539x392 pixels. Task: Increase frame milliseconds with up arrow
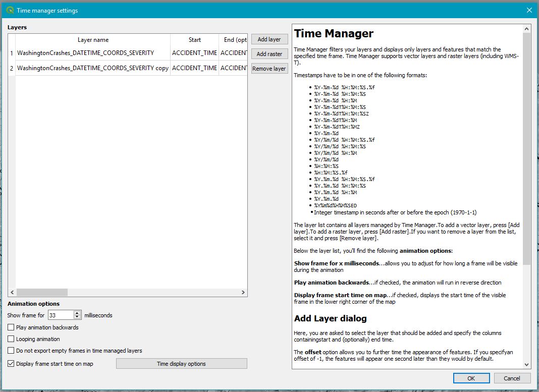(x=77, y=313)
